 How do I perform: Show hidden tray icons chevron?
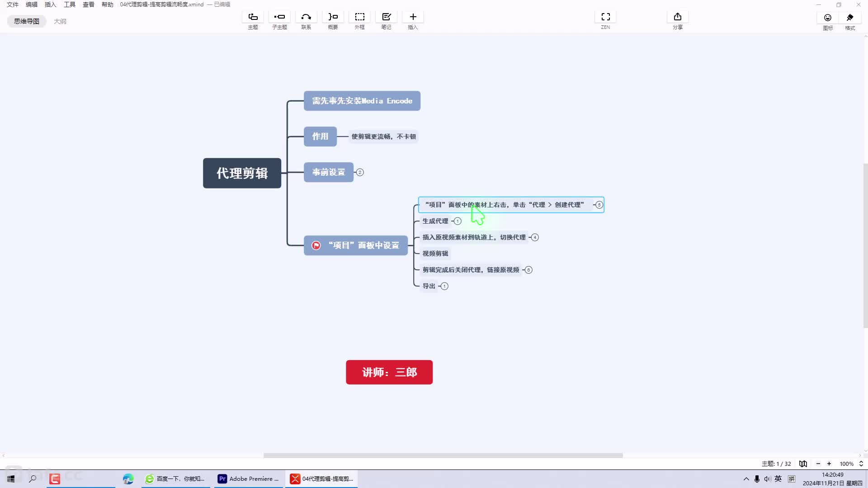click(x=746, y=479)
